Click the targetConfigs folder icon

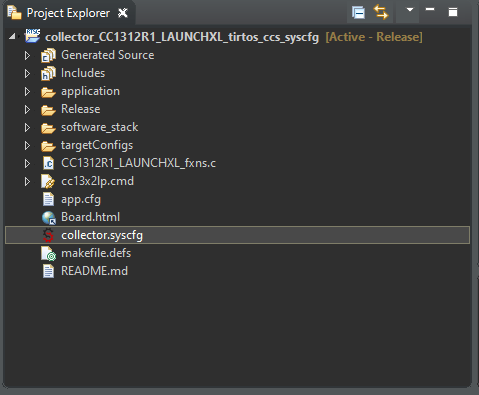click(x=48, y=146)
